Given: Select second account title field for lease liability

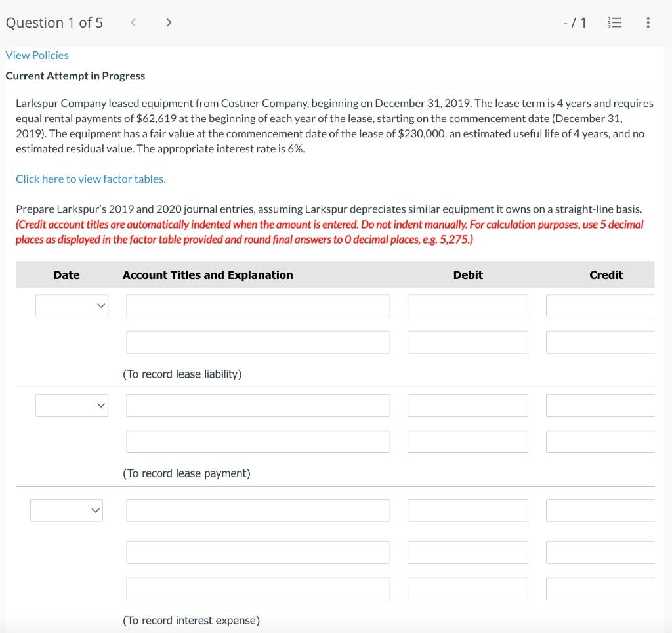Looking at the screenshot, I should (x=258, y=342).
